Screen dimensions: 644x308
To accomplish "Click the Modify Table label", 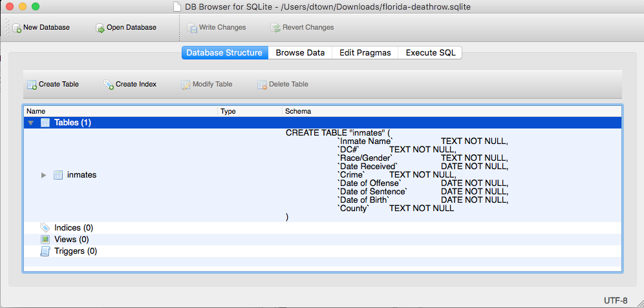I will pos(212,84).
